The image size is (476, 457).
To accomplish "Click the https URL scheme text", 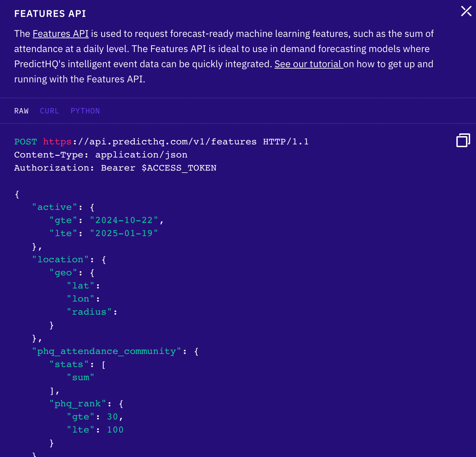I will 57,142.
